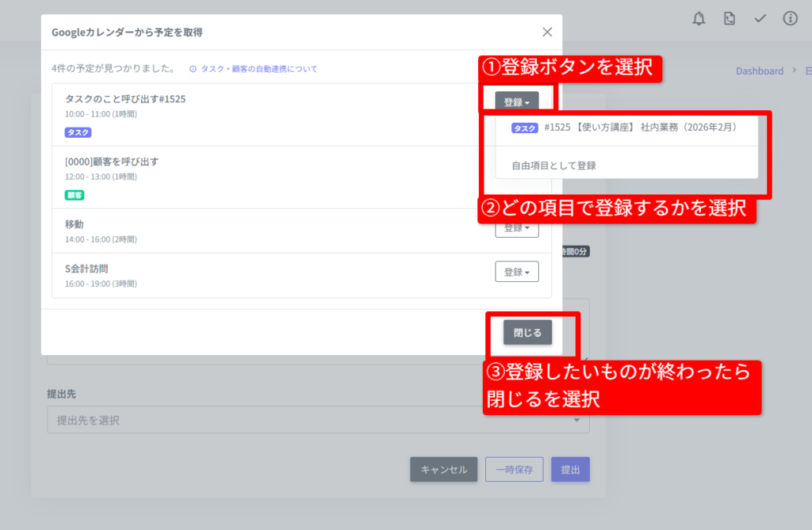The image size is (812, 530).
Task: Expand the 提出先を選択 combo box
Action: click(x=318, y=421)
